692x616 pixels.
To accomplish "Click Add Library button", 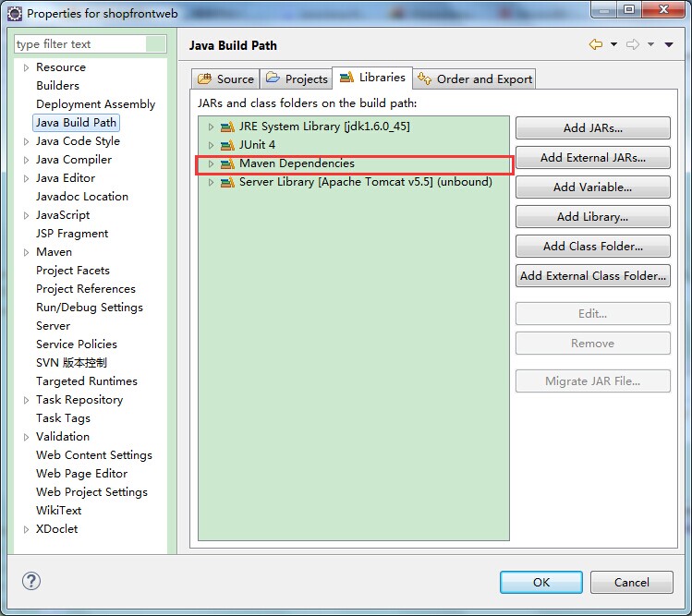I will [593, 217].
